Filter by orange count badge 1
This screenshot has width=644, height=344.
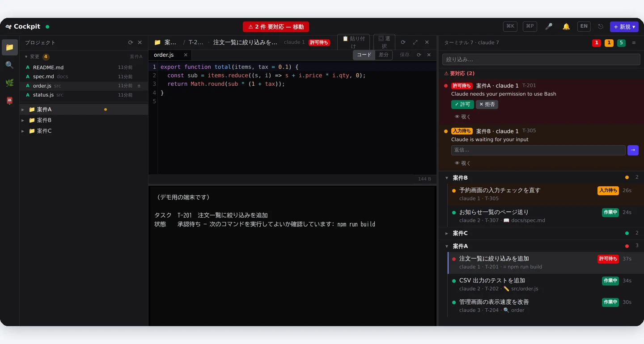tap(609, 43)
